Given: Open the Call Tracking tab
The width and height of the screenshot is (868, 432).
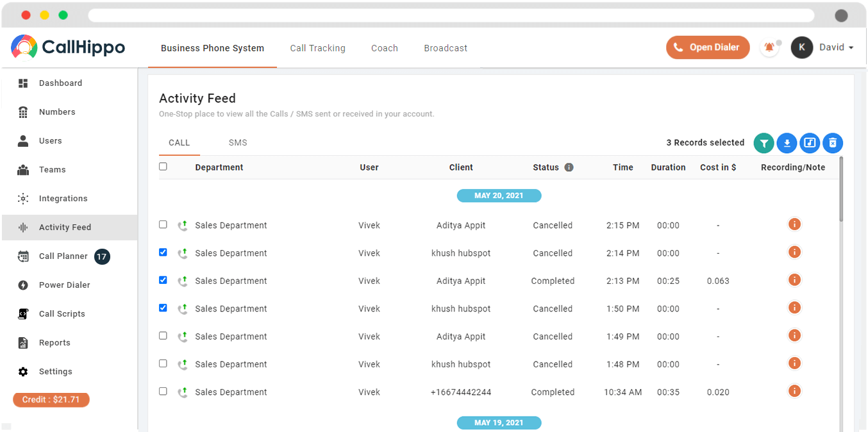Looking at the screenshot, I should coord(317,48).
